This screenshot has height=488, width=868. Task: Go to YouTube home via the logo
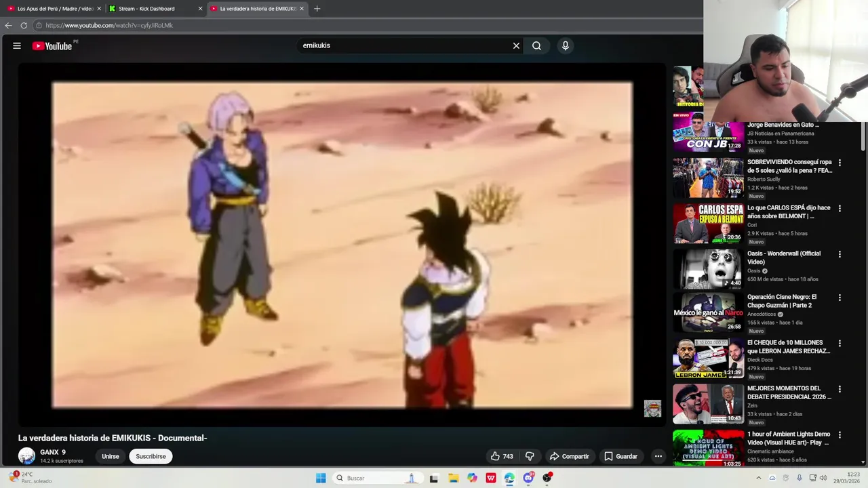52,46
